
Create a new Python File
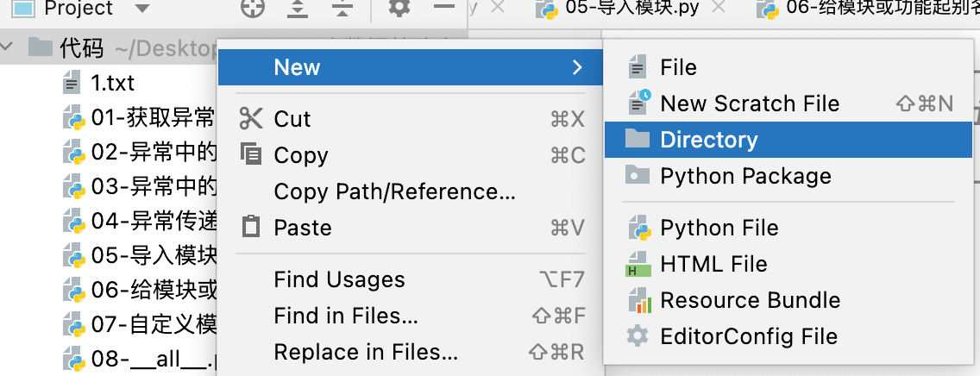tap(719, 228)
